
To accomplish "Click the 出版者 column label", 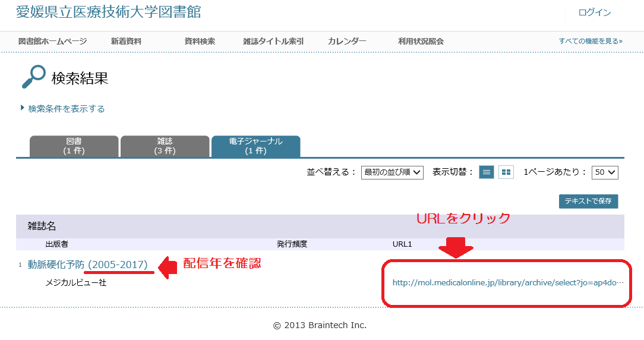I will point(56,244).
